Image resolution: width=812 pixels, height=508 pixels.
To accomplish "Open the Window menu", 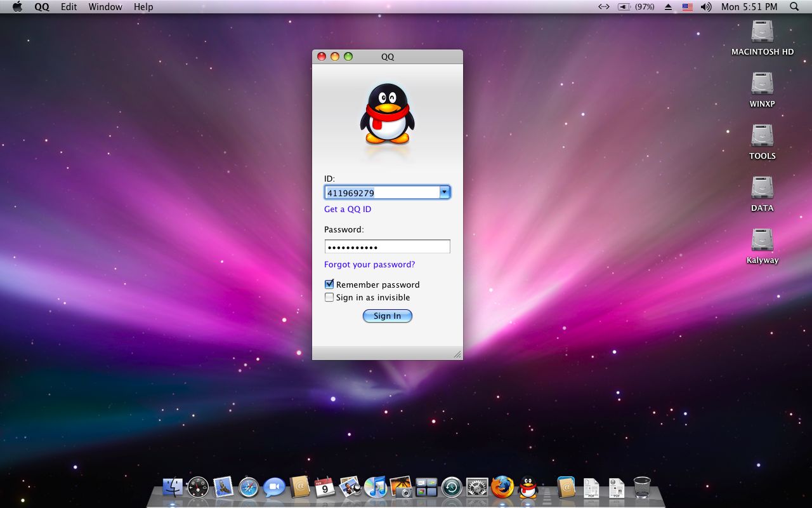I will point(105,7).
